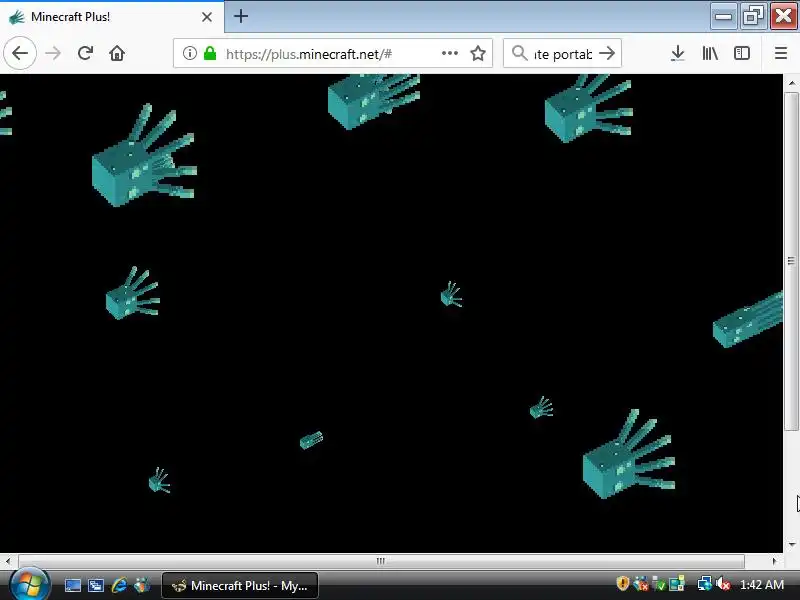
Task: Restore down the browser window
Action: click(753, 16)
